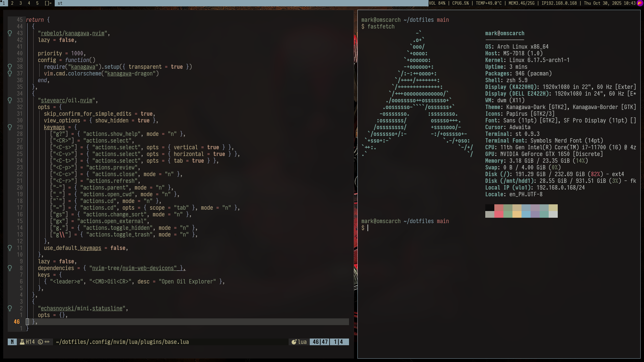Click the lightbulb beside the dependencies line
Screen dimensions: 644x362
tap(10, 268)
